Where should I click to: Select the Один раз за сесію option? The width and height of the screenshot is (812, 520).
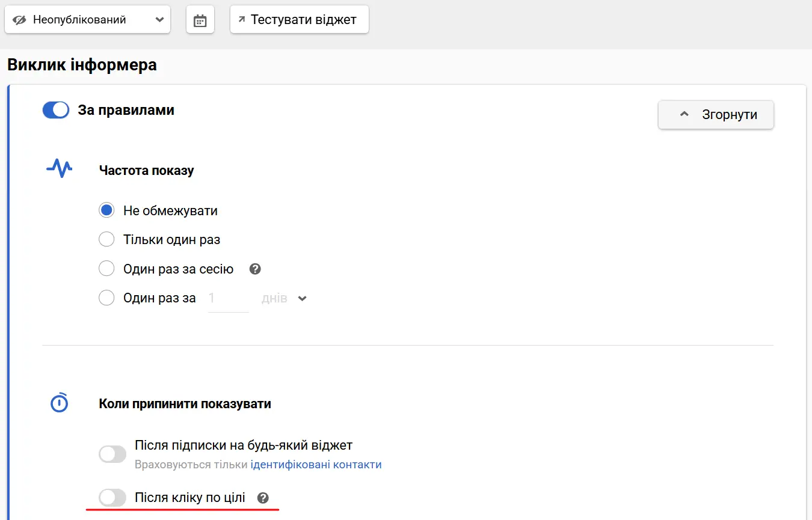[x=106, y=268]
